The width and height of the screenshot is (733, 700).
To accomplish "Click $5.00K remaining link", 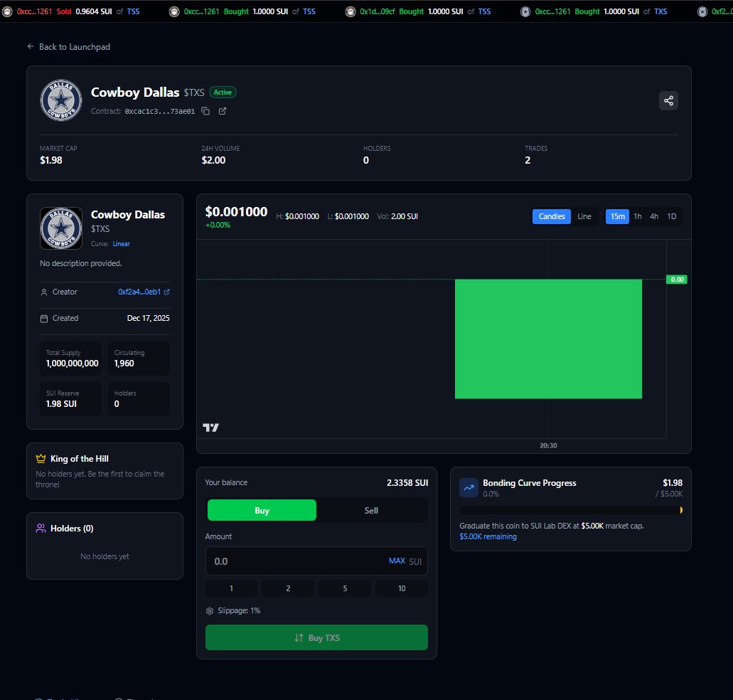I will 488,536.
